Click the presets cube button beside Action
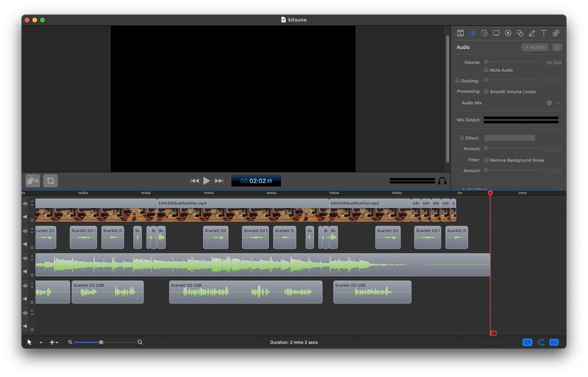The image size is (588, 377). [x=557, y=47]
